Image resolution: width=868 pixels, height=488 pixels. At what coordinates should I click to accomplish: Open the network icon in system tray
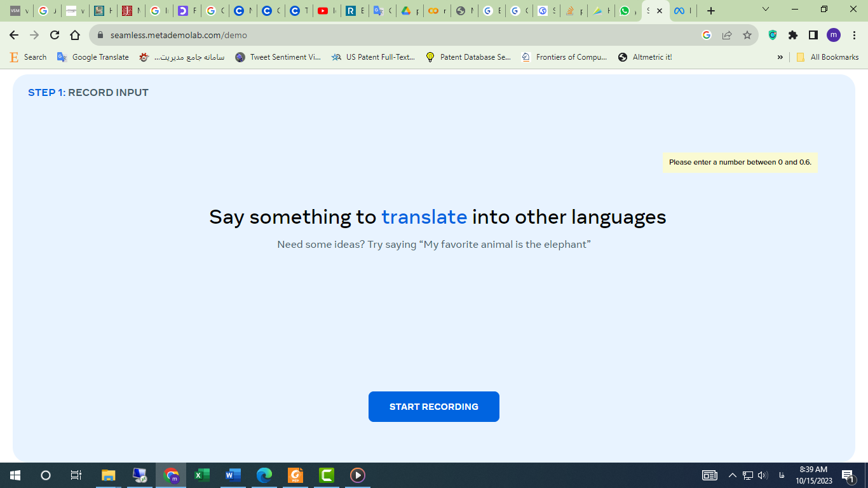pos(748,475)
